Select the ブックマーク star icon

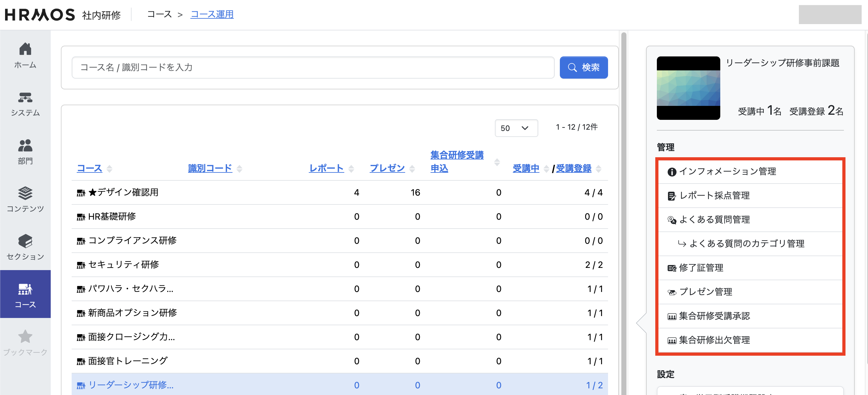click(25, 337)
